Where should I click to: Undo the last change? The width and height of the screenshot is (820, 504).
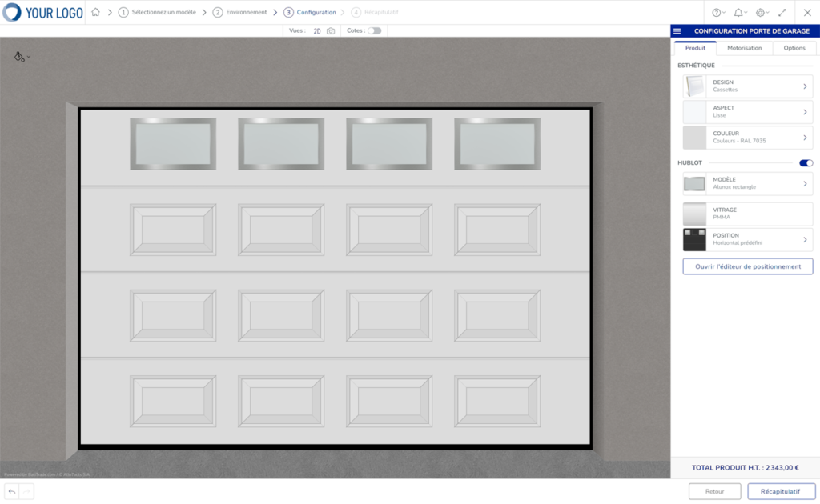click(12, 491)
